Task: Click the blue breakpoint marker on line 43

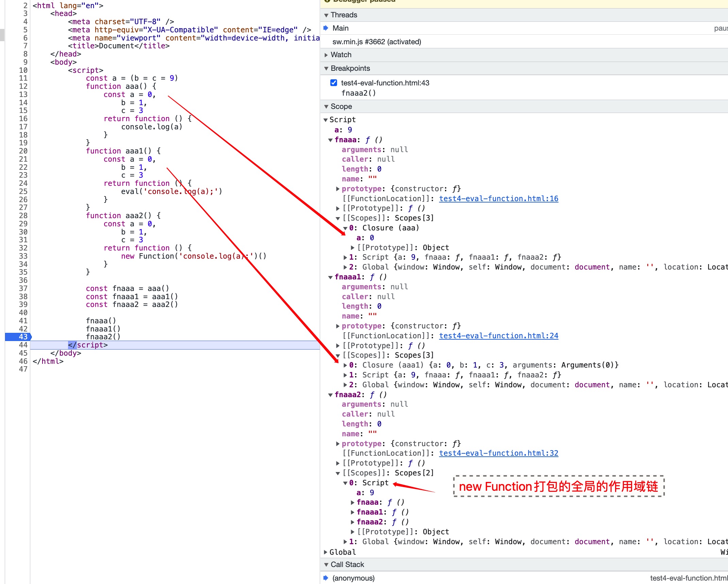Action: coord(19,337)
